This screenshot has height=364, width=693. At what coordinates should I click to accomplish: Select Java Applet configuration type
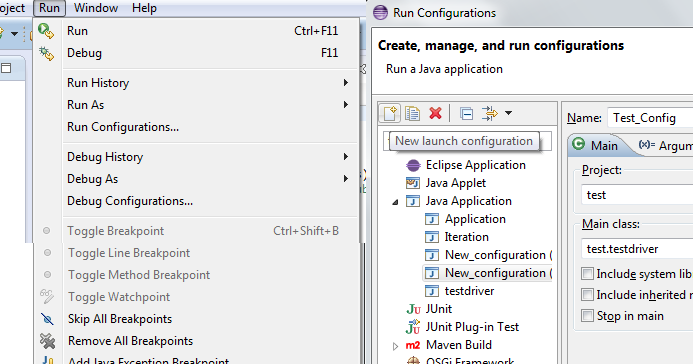456,183
